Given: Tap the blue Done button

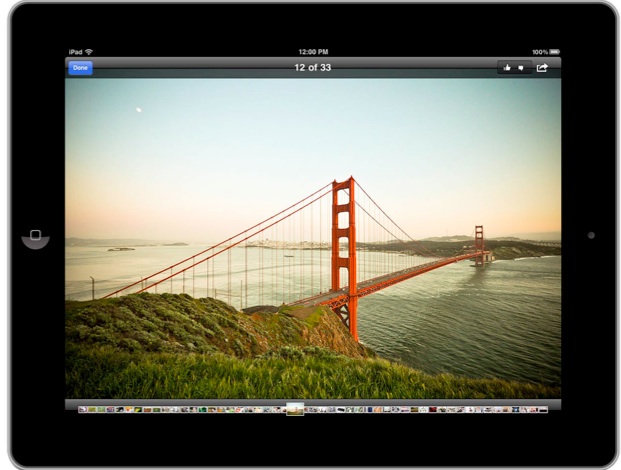Looking at the screenshot, I should pyautogui.click(x=80, y=68).
